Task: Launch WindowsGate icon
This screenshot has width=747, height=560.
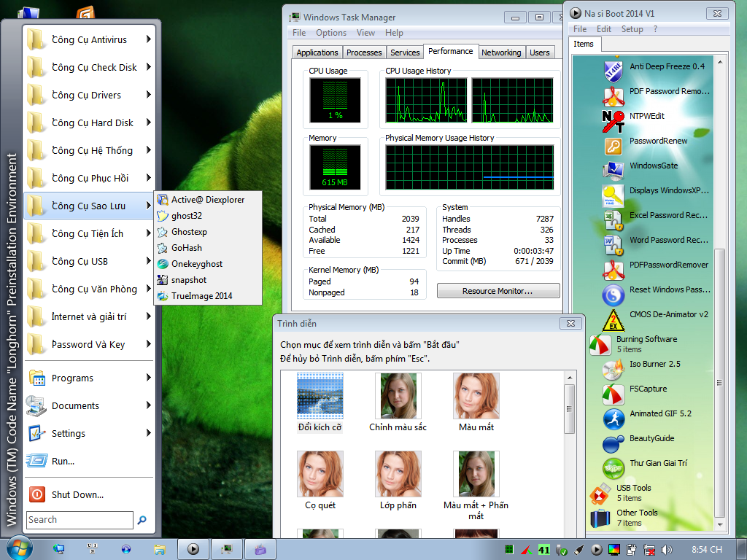Action: click(613, 171)
